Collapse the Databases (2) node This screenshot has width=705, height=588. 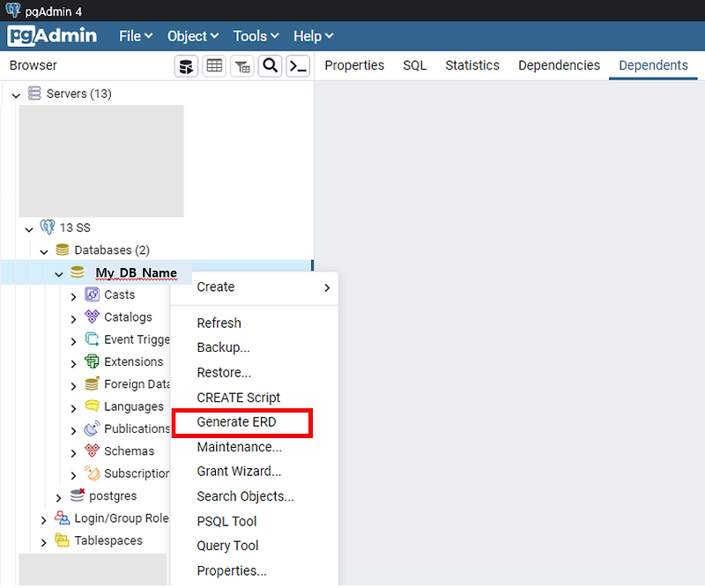pos(43,249)
